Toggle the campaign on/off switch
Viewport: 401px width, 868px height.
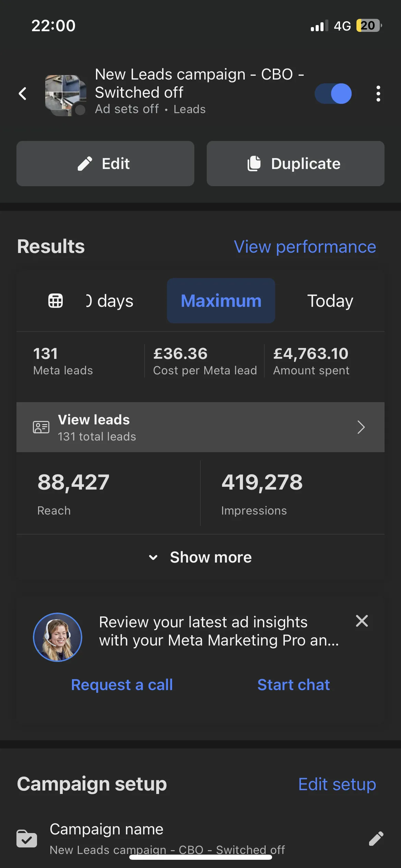click(333, 94)
